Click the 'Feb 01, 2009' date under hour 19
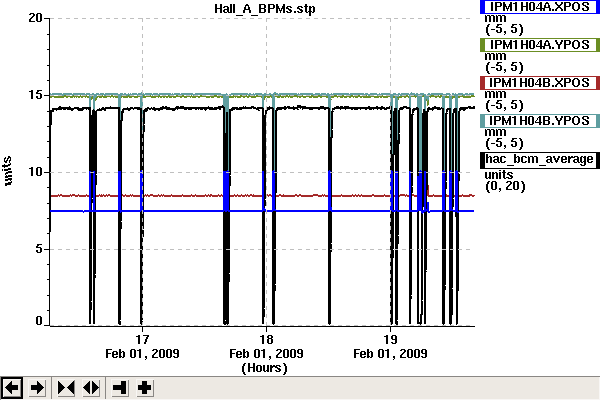 (x=390, y=353)
